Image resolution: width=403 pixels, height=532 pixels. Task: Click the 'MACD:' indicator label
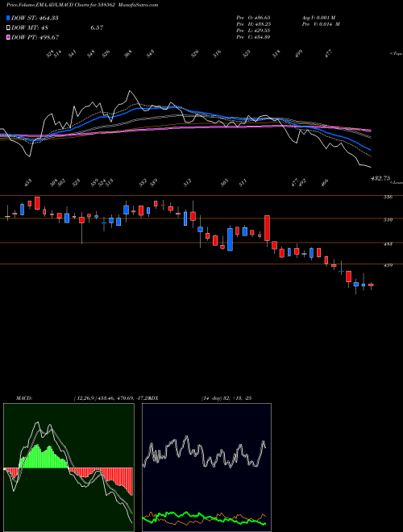(x=24, y=398)
